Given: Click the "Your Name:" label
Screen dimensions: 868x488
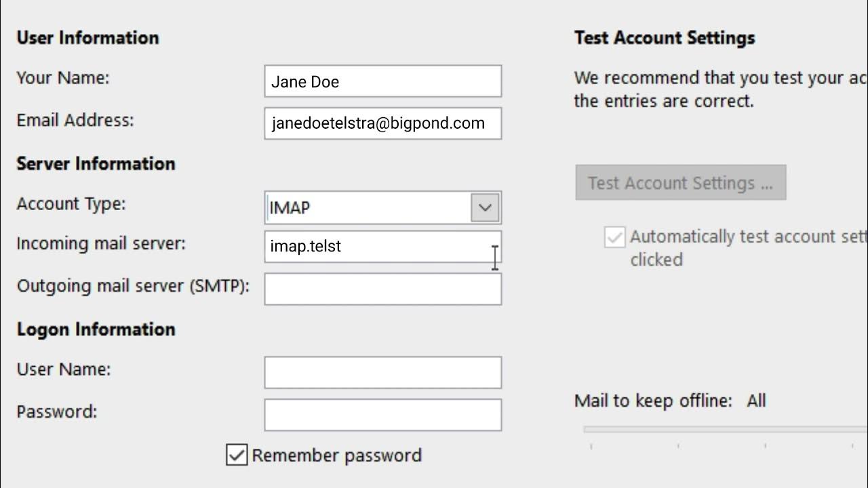Looking at the screenshot, I should click(63, 78).
